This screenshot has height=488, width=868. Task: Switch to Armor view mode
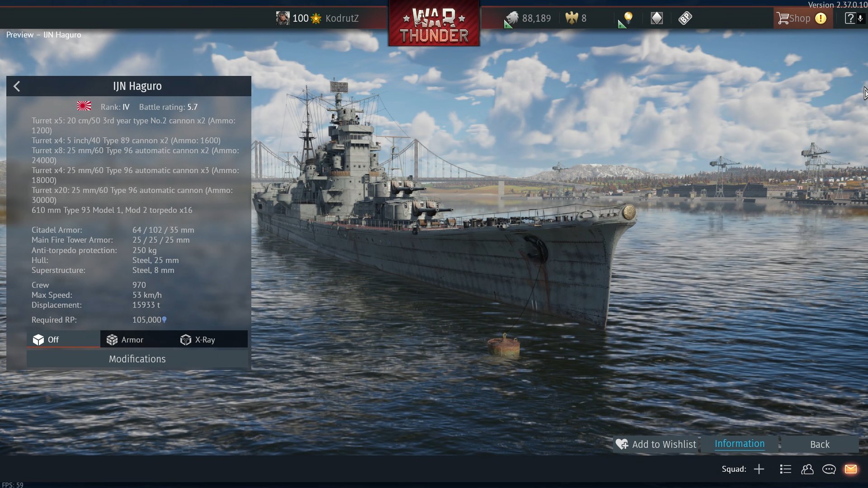pyautogui.click(x=137, y=339)
